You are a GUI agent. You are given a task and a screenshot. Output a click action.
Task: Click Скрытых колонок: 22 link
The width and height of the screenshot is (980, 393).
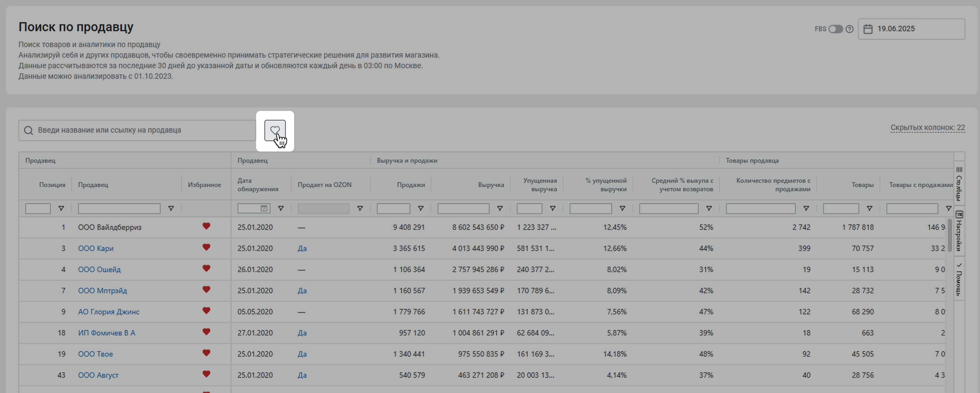pos(927,128)
